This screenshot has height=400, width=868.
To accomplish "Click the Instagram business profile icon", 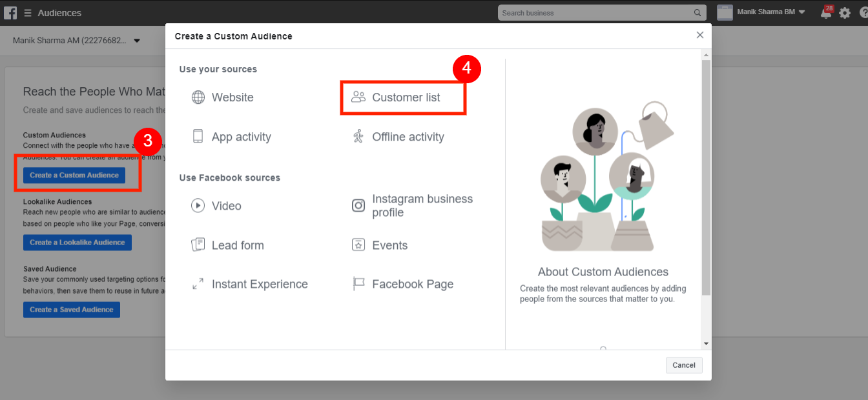I will coord(358,206).
